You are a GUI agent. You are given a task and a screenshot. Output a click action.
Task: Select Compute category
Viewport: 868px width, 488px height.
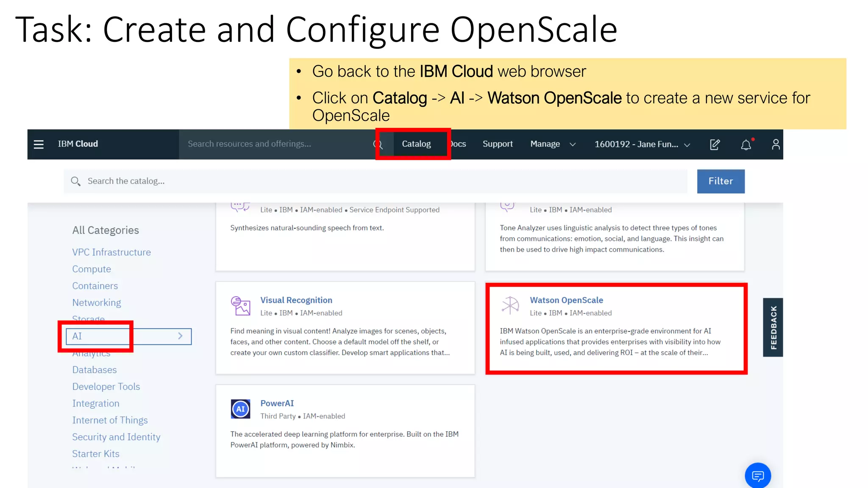pos(92,269)
